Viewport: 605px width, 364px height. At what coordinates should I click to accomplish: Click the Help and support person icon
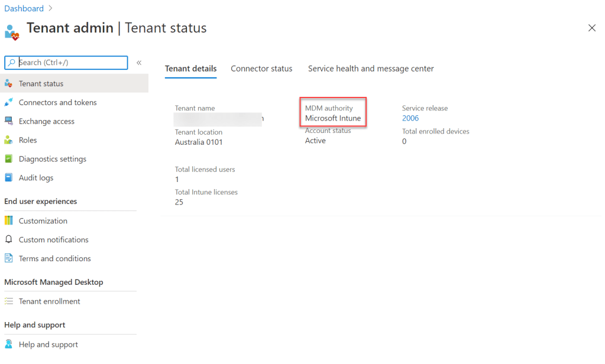(x=8, y=344)
